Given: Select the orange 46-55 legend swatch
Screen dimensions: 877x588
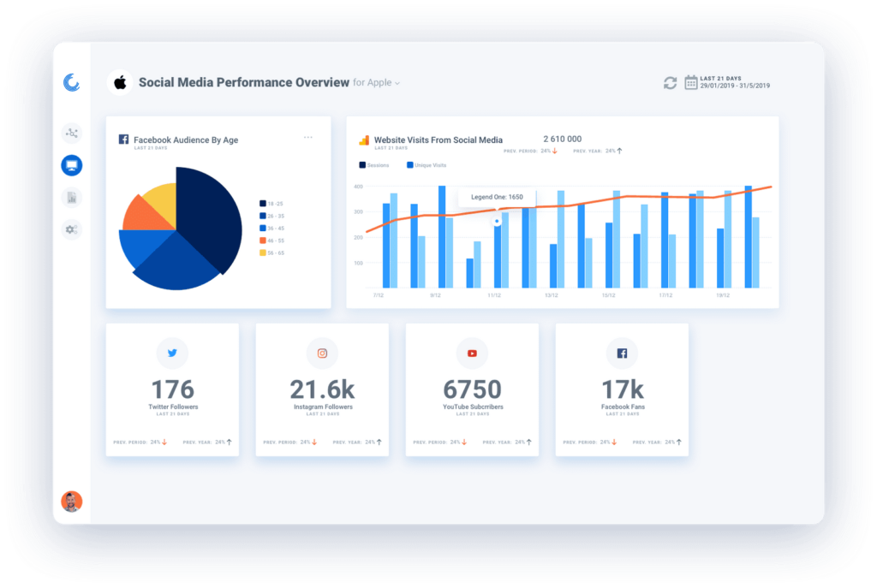Looking at the screenshot, I should [x=262, y=241].
